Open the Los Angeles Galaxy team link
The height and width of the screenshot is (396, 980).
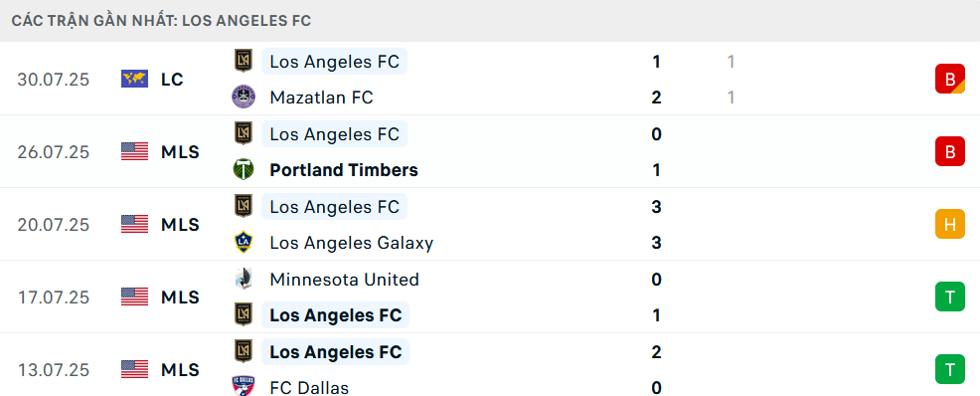point(351,243)
